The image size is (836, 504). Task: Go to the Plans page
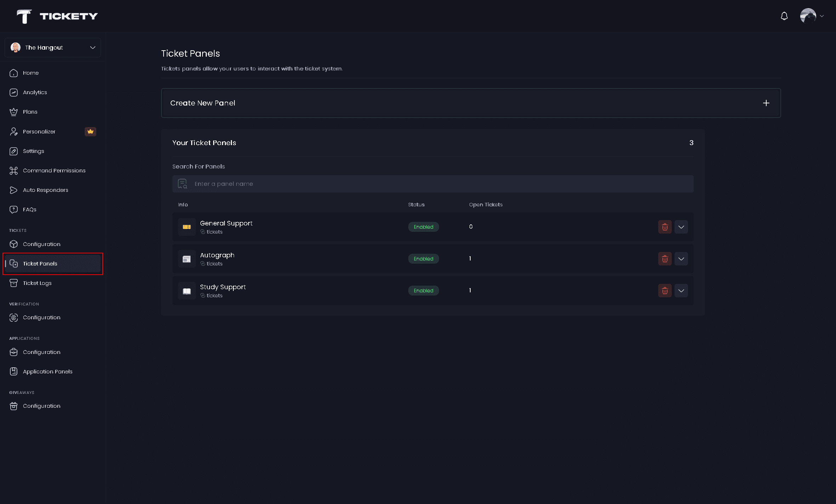click(x=29, y=111)
